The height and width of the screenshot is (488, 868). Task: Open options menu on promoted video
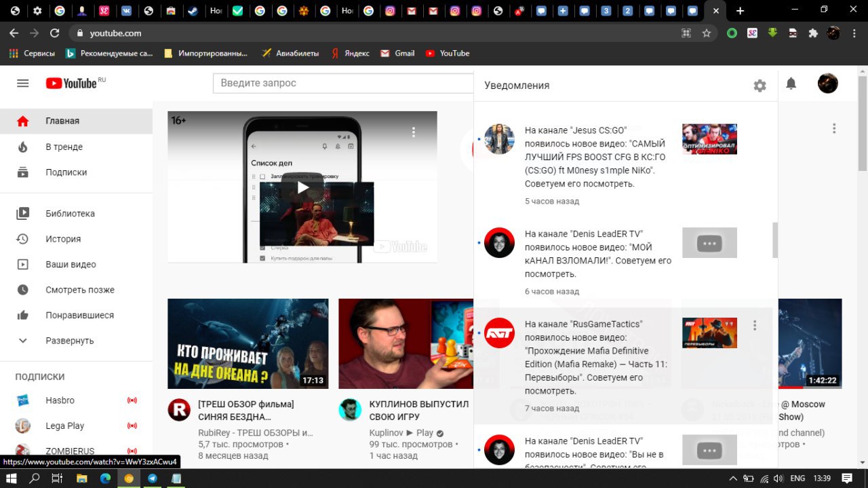(414, 132)
